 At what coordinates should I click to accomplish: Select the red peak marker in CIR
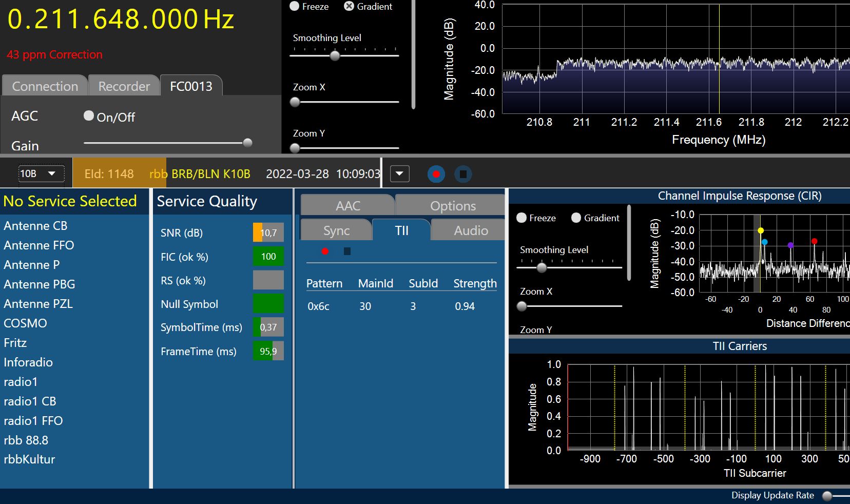(814, 241)
